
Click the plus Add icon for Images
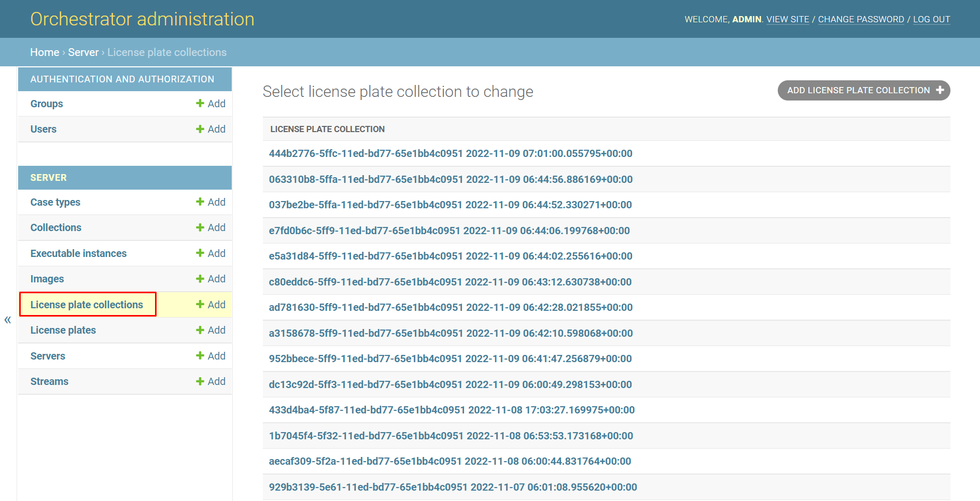click(x=200, y=279)
